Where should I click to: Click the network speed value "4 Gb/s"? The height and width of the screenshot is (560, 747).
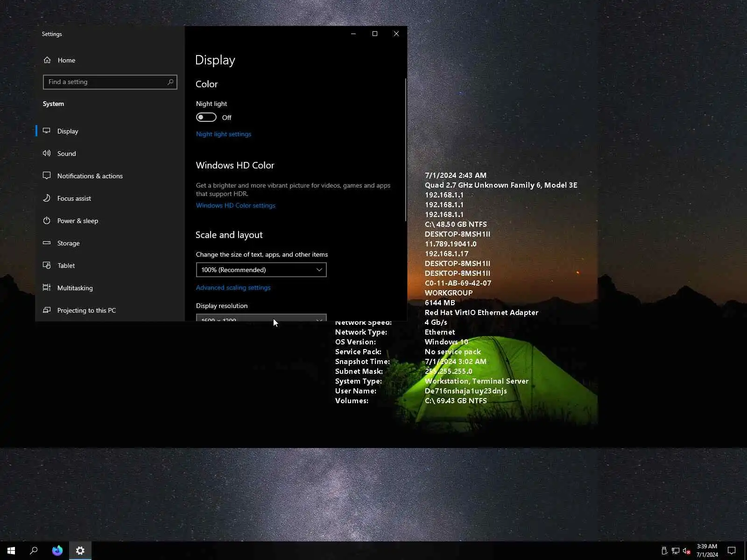[436, 322]
